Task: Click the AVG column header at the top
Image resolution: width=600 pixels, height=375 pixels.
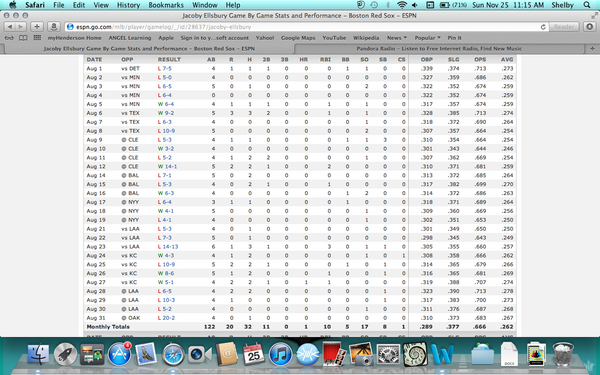Action: click(x=507, y=60)
